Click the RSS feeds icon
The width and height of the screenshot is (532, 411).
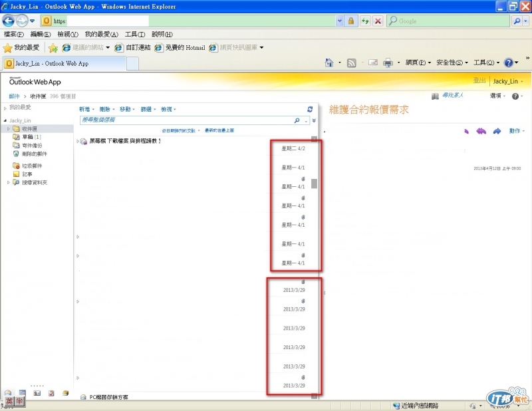tap(352, 63)
